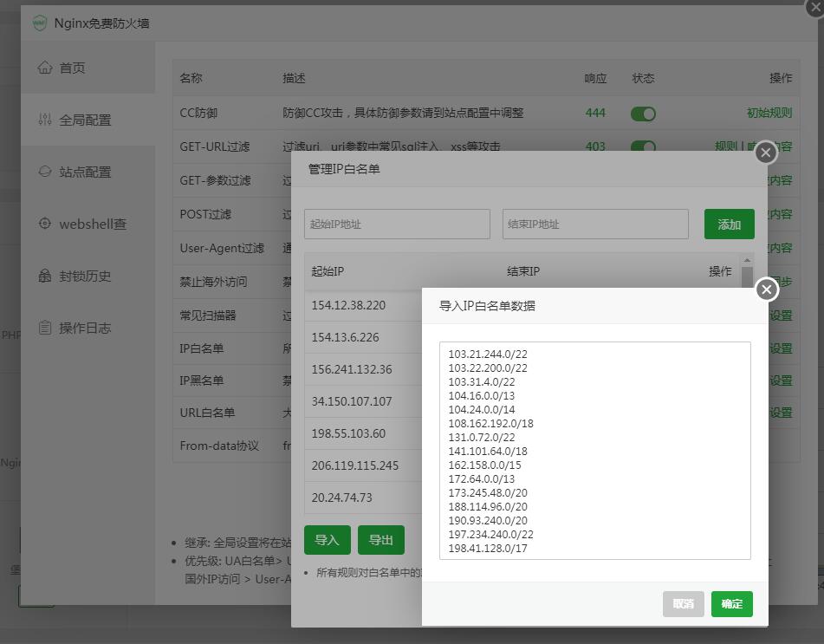Close the 管理IP白名单 dialog
This screenshot has height=644, width=824.
[x=765, y=153]
